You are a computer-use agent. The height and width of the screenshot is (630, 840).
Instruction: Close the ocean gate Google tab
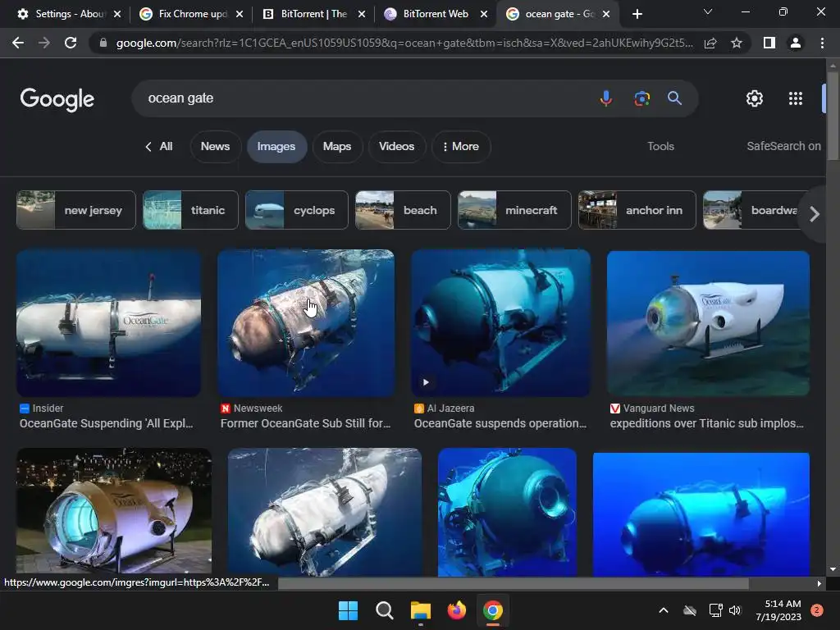click(x=606, y=14)
